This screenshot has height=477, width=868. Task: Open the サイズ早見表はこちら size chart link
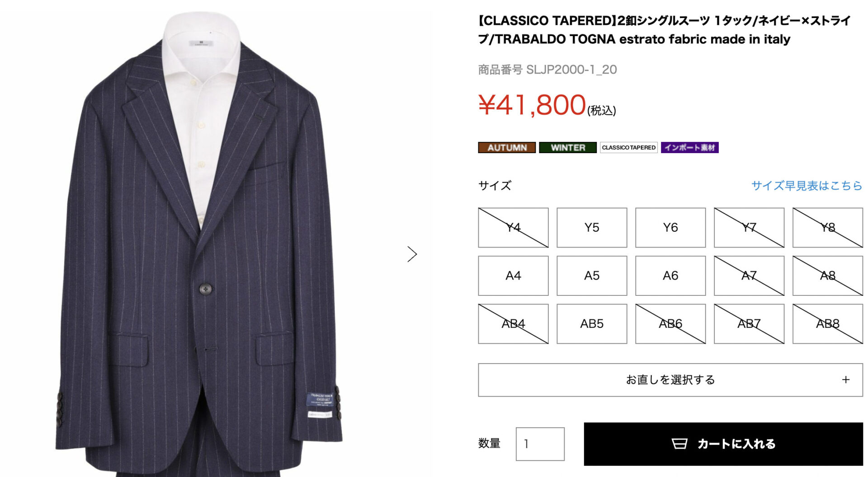pos(807,186)
